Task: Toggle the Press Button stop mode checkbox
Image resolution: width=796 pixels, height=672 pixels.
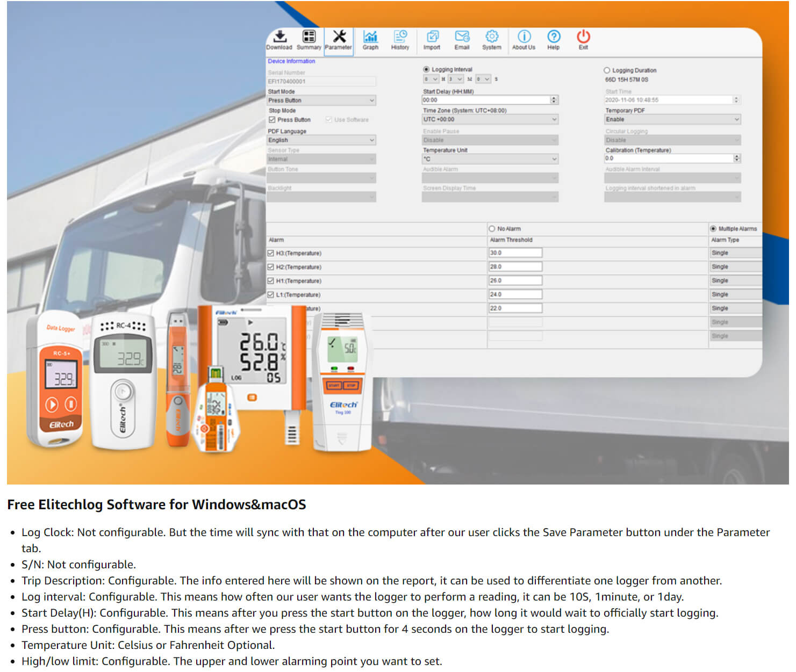Action: tap(272, 120)
